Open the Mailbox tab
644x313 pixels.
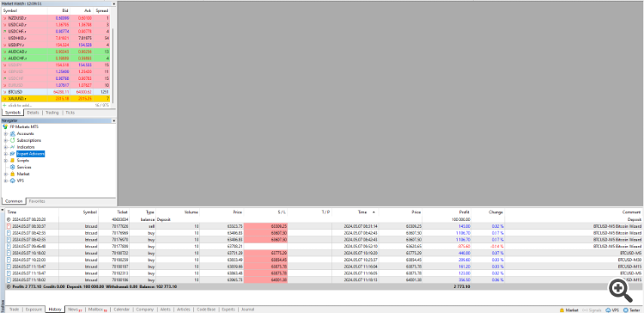[x=97, y=310]
